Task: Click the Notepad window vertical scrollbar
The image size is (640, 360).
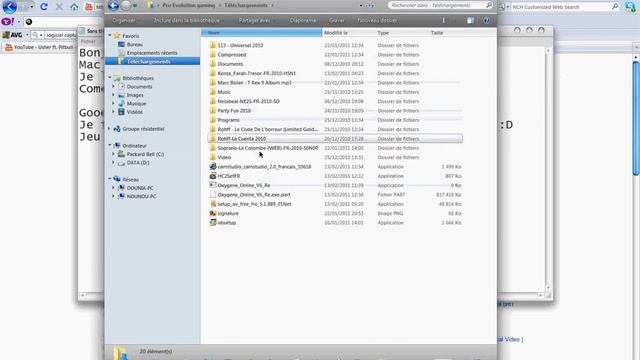Action: tap(548, 169)
